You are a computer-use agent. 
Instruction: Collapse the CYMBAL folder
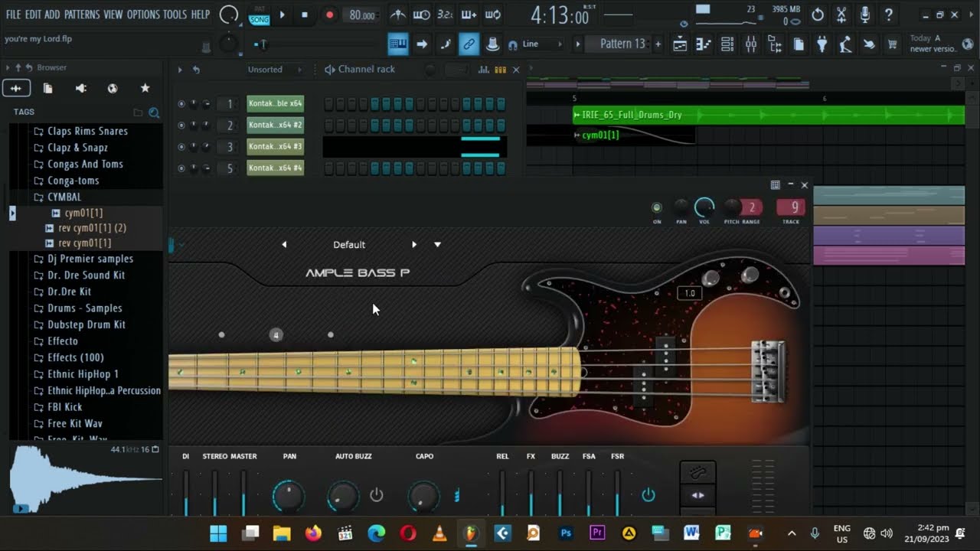(x=64, y=197)
